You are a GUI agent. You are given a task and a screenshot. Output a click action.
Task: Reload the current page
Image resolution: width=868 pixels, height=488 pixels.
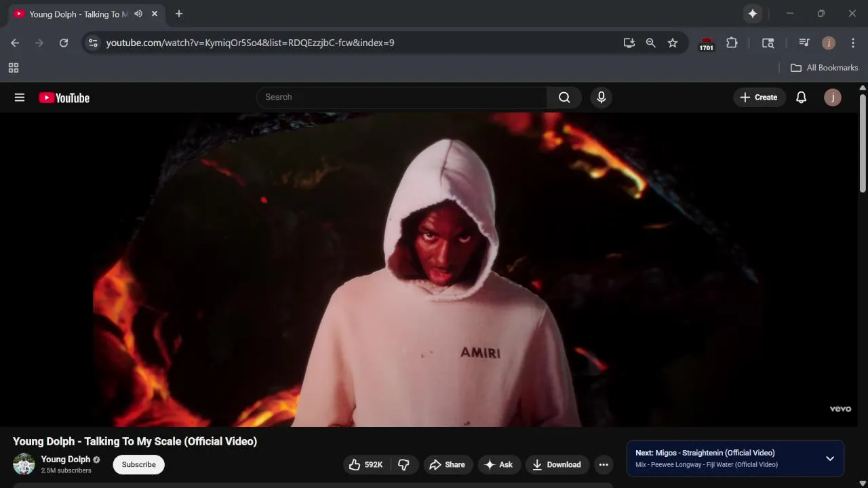[64, 43]
